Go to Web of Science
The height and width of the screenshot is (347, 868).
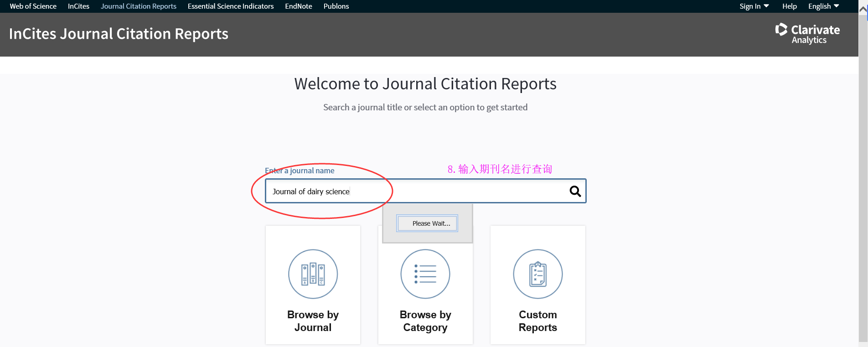[x=33, y=6]
